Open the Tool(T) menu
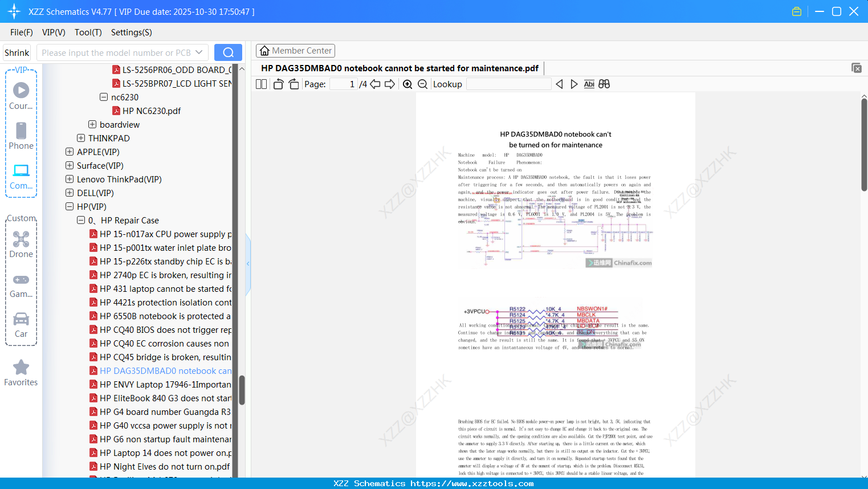The width and height of the screenshot is (868, 489). 88,32
